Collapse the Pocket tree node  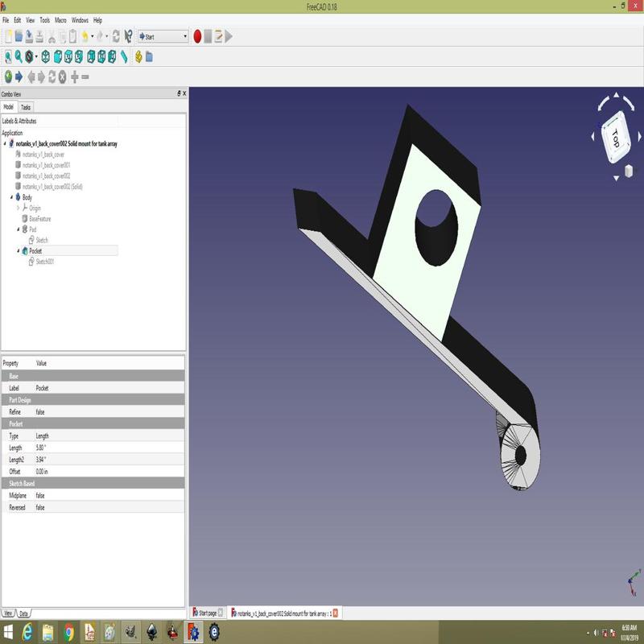[18, 251]
